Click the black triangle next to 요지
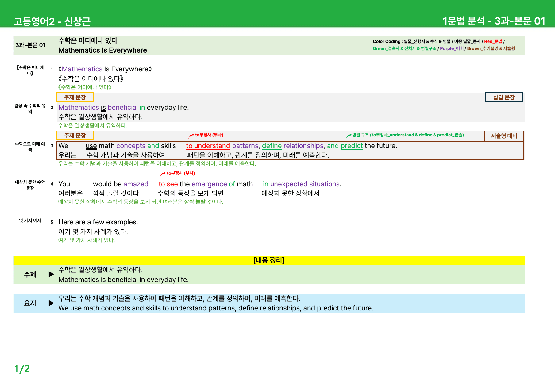555x392 pixels. click(51, 303)
